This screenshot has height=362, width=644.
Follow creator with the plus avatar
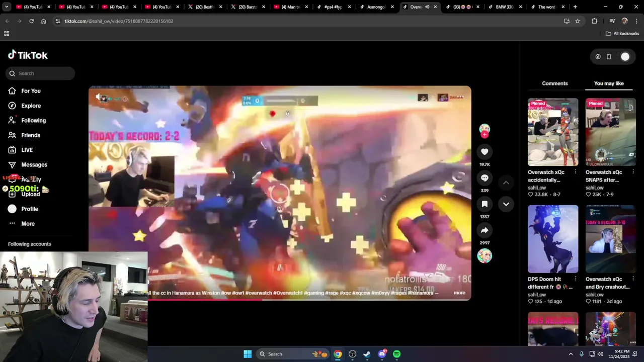coord(485,130)
